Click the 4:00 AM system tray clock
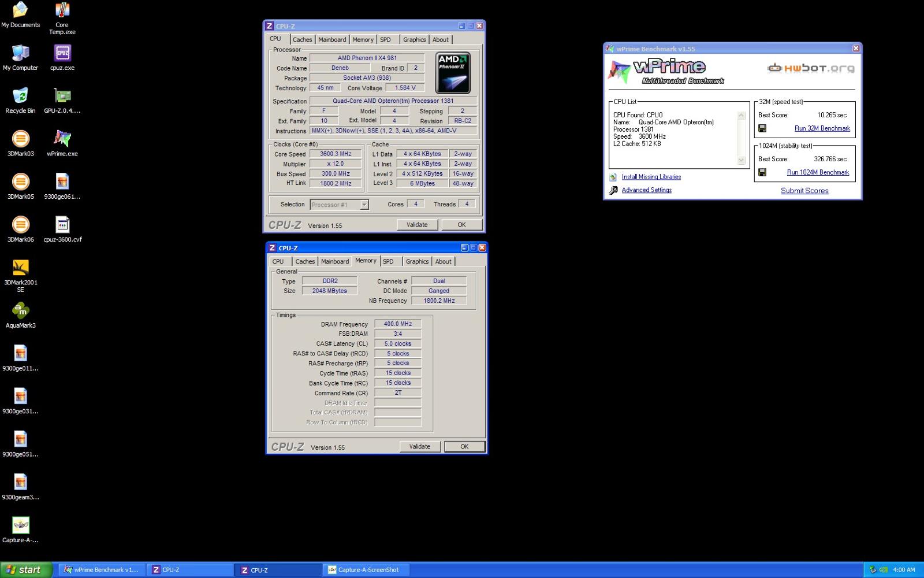 [x=904, y=570]
